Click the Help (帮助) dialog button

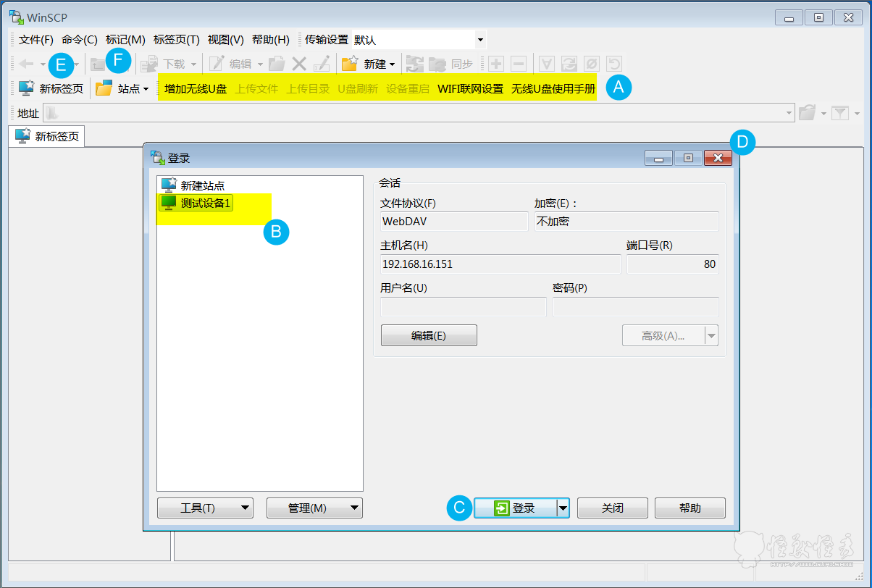click(689, 508)
